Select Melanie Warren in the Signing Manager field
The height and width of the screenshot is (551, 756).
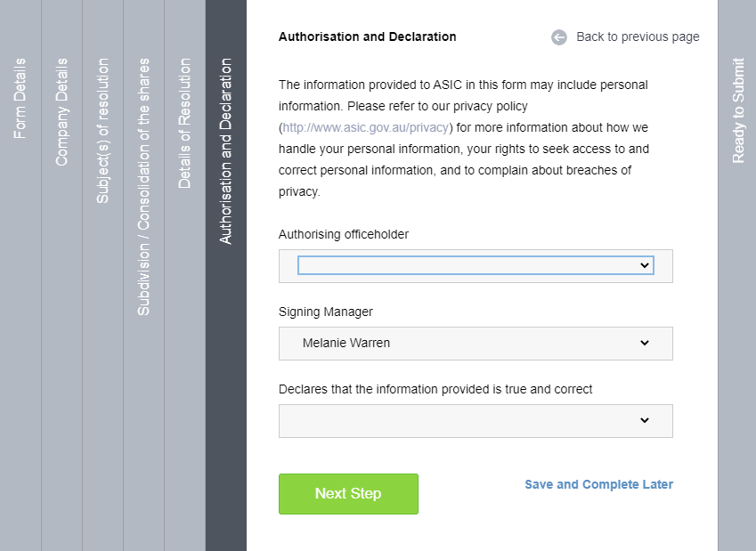(475, 343)
